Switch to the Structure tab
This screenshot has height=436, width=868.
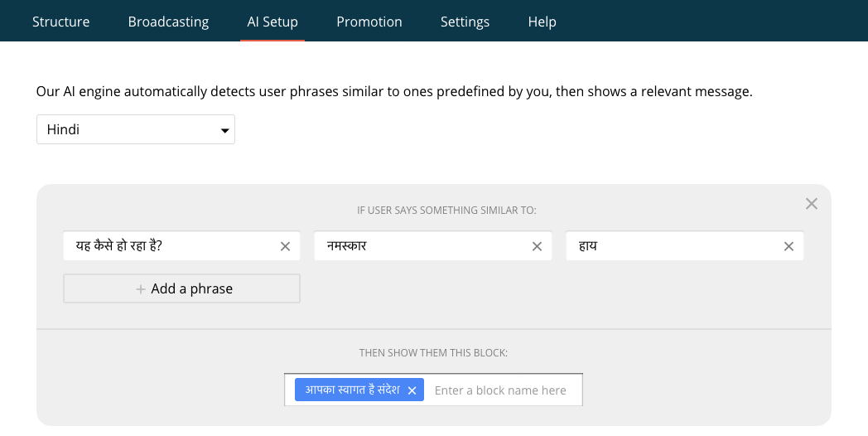[60, 22]
